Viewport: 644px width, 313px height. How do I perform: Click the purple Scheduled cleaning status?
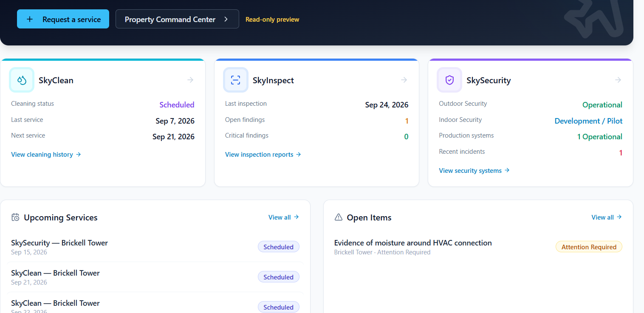[177, 105]
